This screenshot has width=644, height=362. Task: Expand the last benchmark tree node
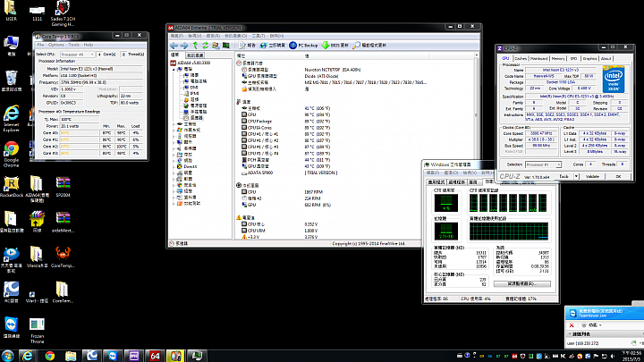point(174,204)
